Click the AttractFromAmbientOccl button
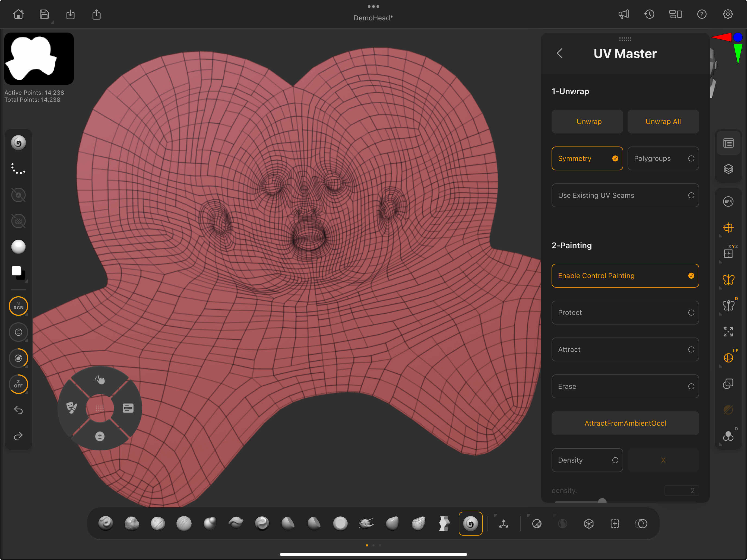Image resolution: width=747 pixels, height=560 pixels. (x=625, y=423)
